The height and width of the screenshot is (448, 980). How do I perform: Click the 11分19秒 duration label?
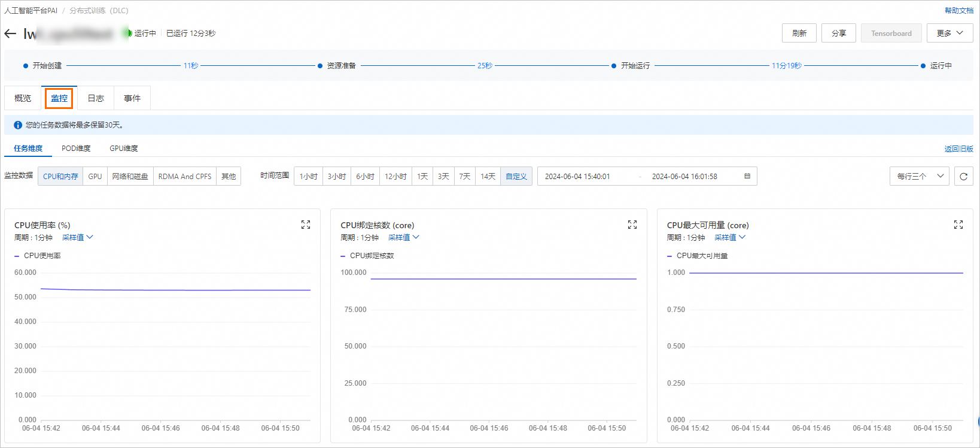click(x=786, y=65)
